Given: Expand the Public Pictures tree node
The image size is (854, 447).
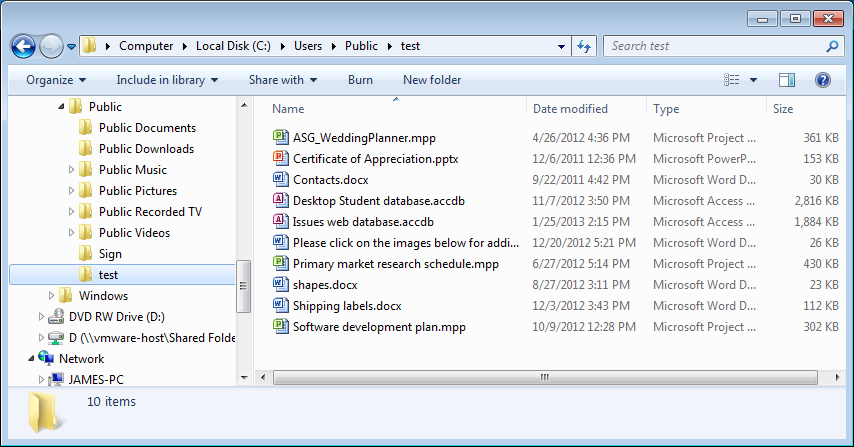Looking at the screenshot, I should (x=71, y=191).
